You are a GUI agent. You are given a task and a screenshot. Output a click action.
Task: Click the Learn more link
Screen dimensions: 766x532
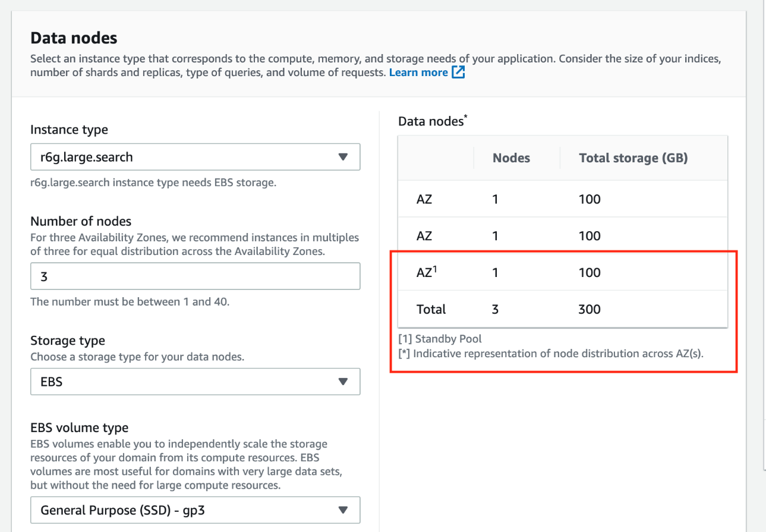418,73
